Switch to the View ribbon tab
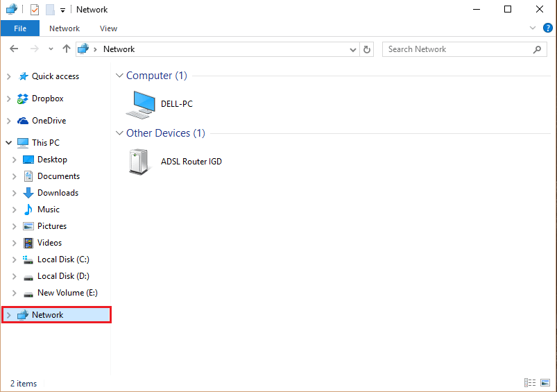This screenshot has width=557, height=392. [108, 28]
